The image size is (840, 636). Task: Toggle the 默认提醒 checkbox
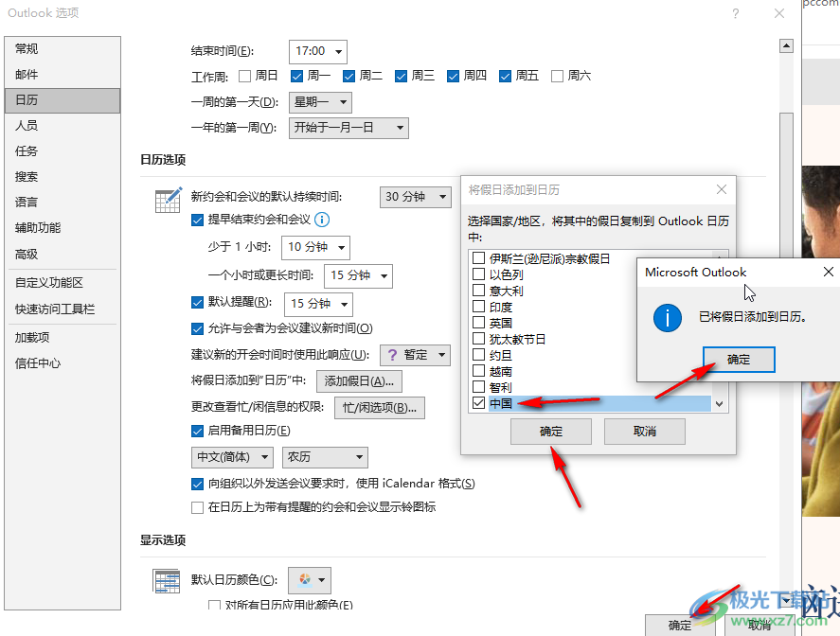point(197,303)
